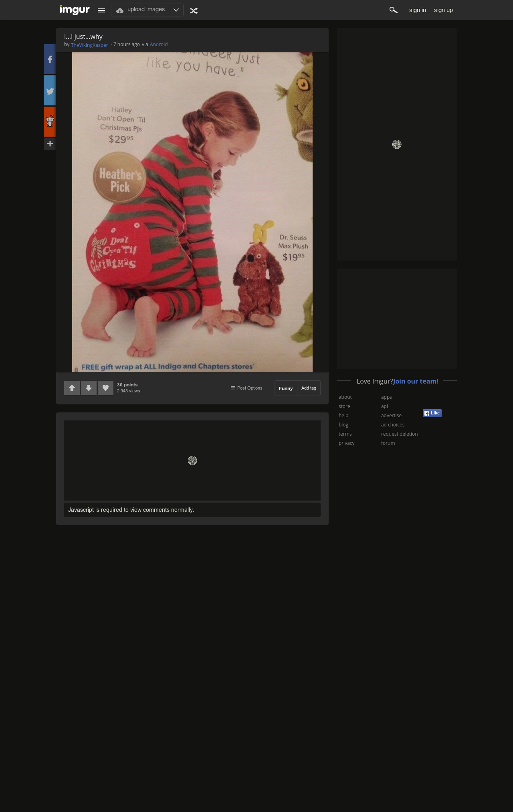Open the store footer link
This screenshot has width=513, height=812.
tap(344, 406)
